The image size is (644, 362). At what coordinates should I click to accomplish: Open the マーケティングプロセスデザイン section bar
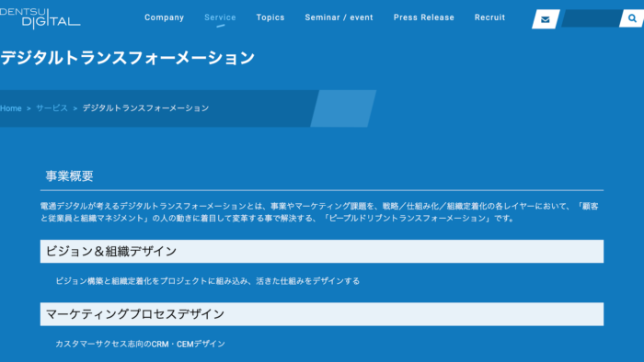322,314
